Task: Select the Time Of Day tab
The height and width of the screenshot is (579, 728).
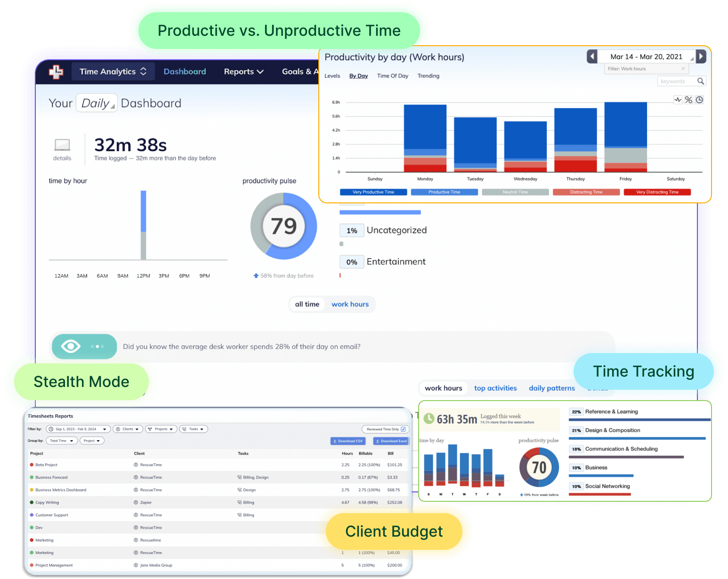Action: coord(393,76)
